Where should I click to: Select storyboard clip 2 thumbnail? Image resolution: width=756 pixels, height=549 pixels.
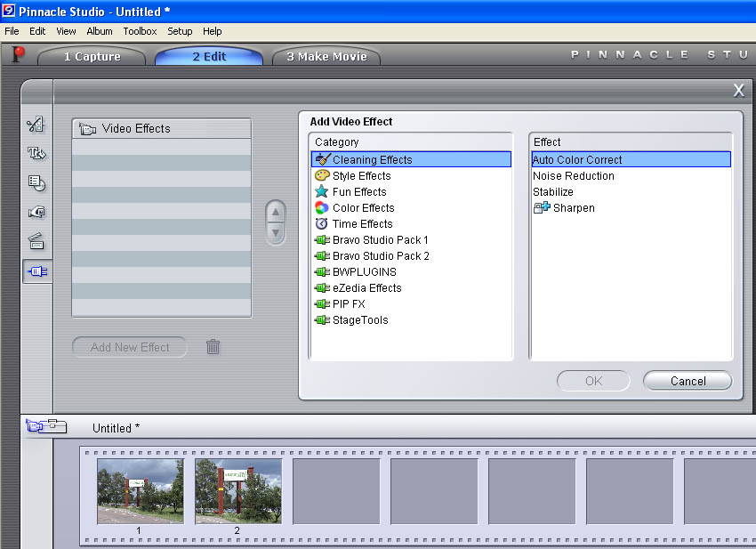(x=238, y=491)
